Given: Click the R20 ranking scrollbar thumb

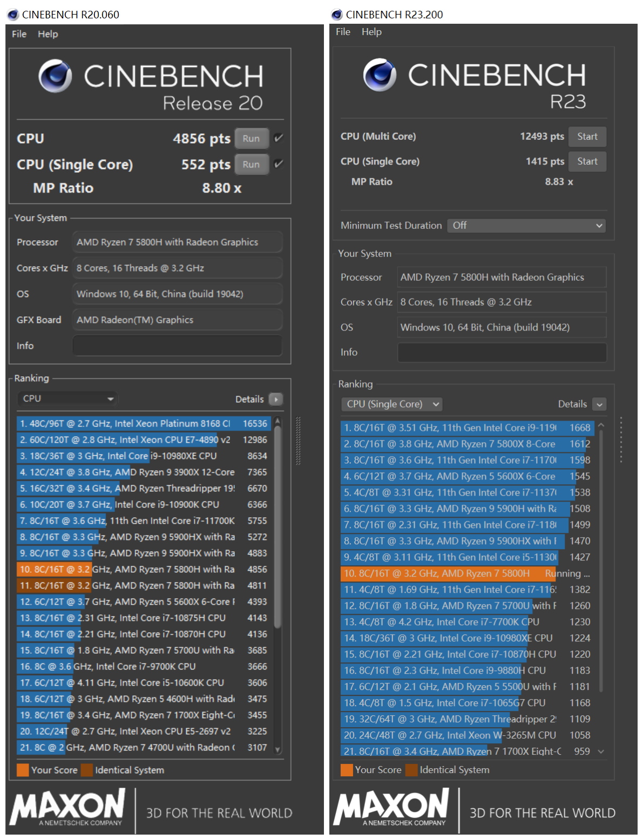Looking at the screenshot, I should pos(277,527).
